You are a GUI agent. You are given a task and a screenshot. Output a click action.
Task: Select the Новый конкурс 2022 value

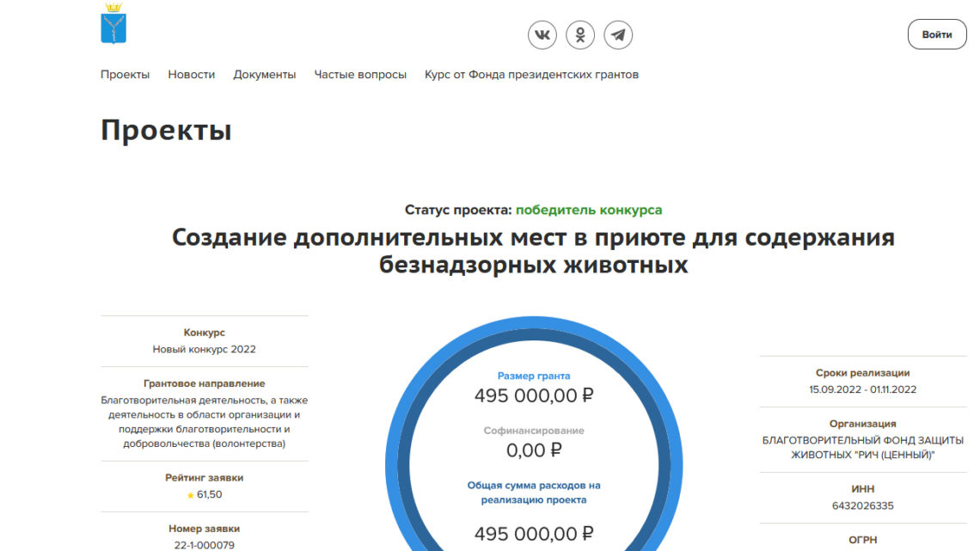click(205, 349)
